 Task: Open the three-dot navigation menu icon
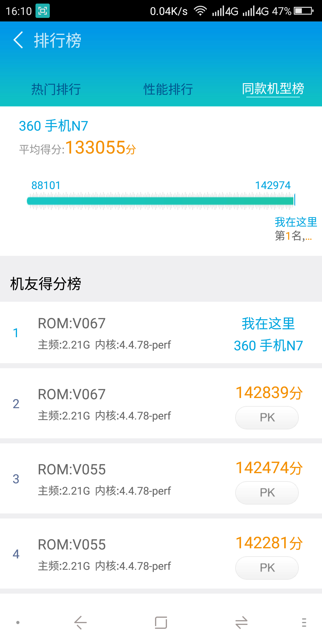click(x=304, y=623)
